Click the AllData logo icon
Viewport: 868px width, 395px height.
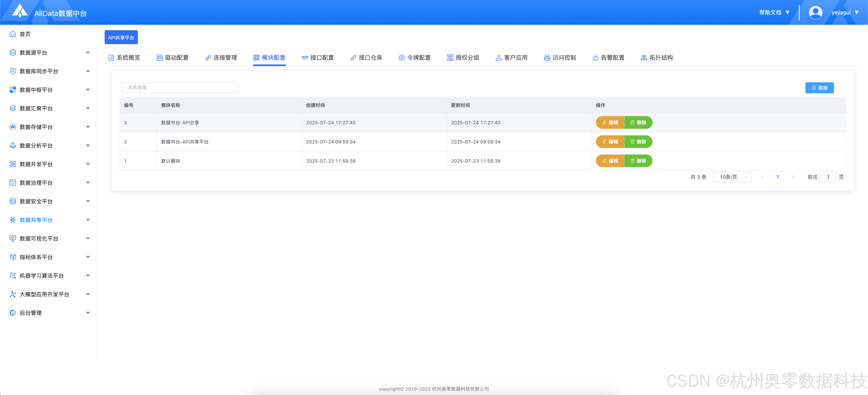click(20, 11)
